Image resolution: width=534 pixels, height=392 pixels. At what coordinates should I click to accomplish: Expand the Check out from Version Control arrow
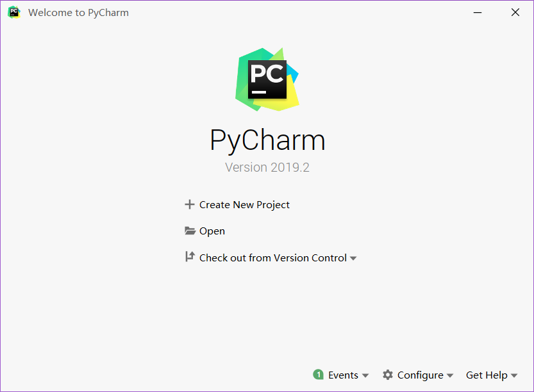[353, 259]
